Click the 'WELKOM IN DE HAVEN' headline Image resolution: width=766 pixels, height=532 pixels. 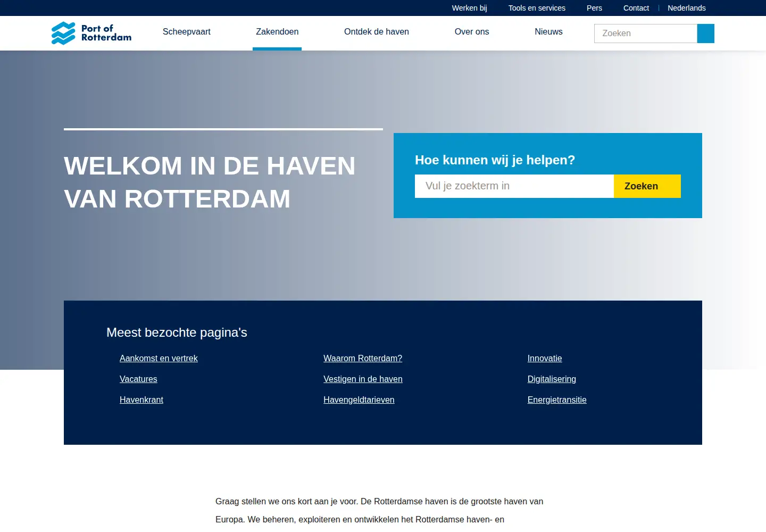click(210, 165)
